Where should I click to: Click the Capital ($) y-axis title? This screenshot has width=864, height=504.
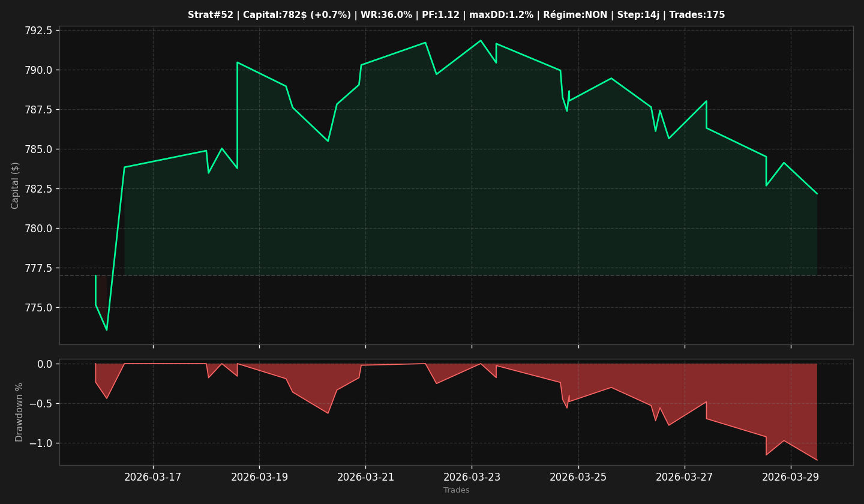[16, 185]
